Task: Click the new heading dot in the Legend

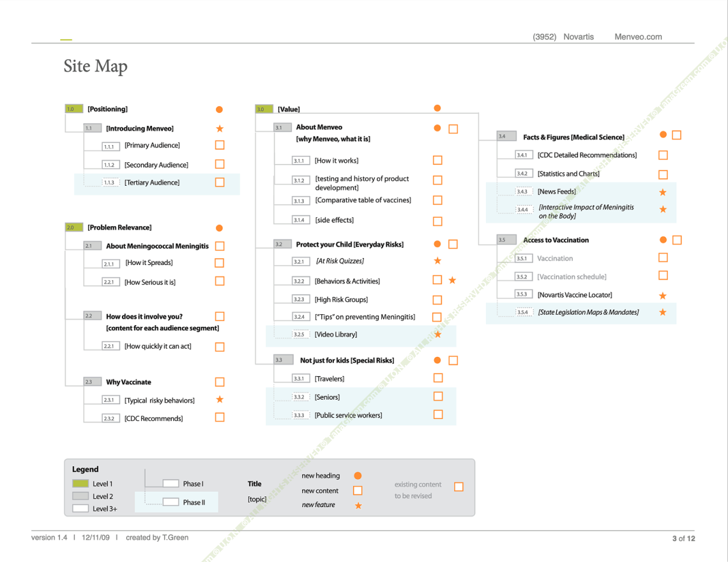Action: [358, 476]
